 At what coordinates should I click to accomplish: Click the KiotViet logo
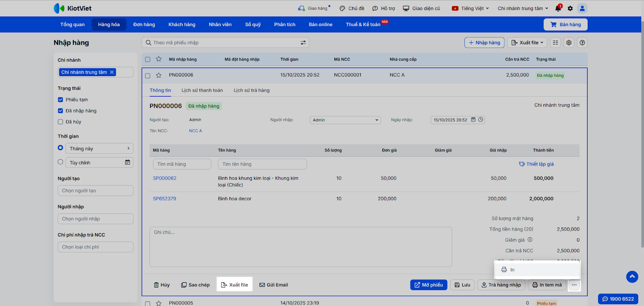tap(72, 8)
